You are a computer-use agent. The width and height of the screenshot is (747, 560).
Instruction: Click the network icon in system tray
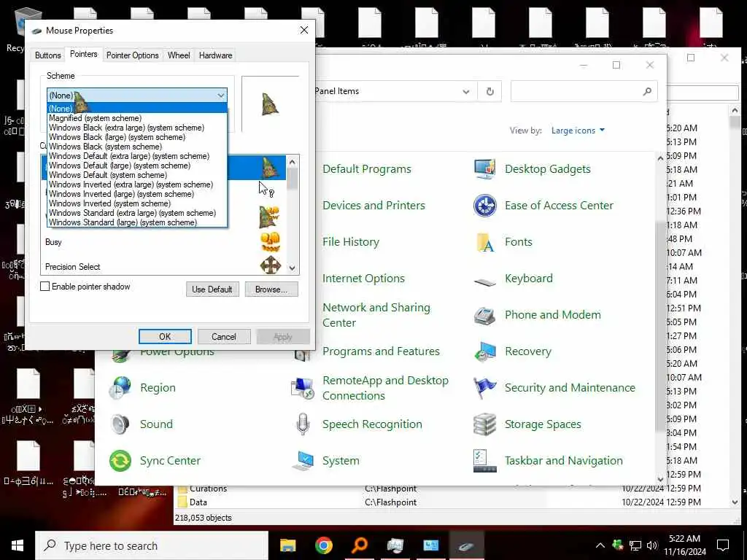pos(635,545)
